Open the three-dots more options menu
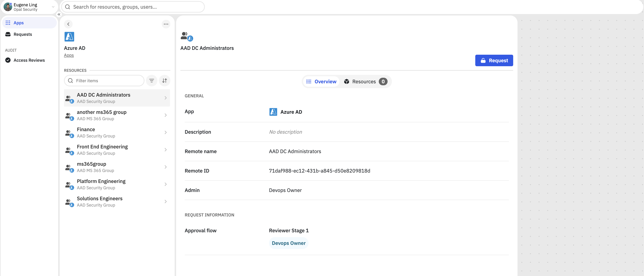Image resolution: width=644 pixels, height=276 pixels. [x=166, y=24]
